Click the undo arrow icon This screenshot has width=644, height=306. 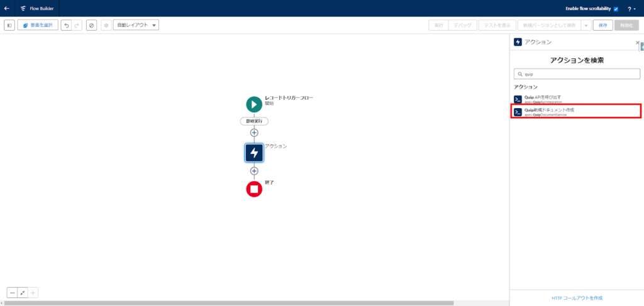point(66,25)
